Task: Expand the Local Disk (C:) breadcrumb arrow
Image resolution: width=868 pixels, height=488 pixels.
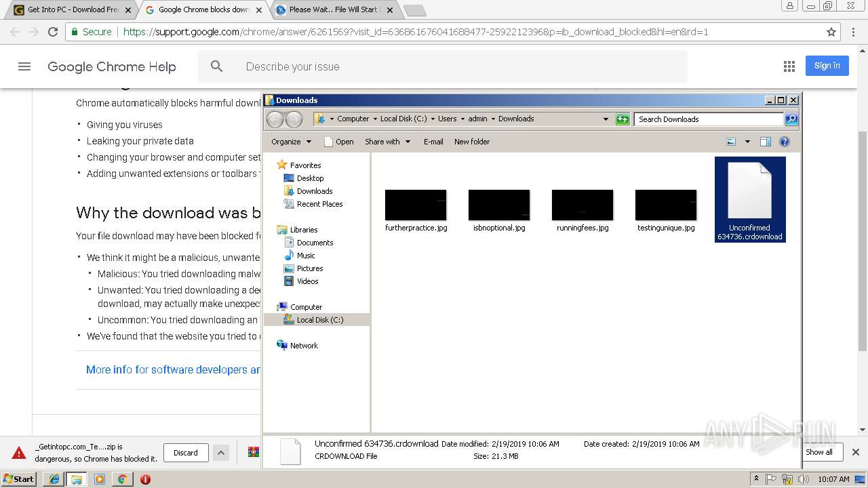Action: [433, 119]
